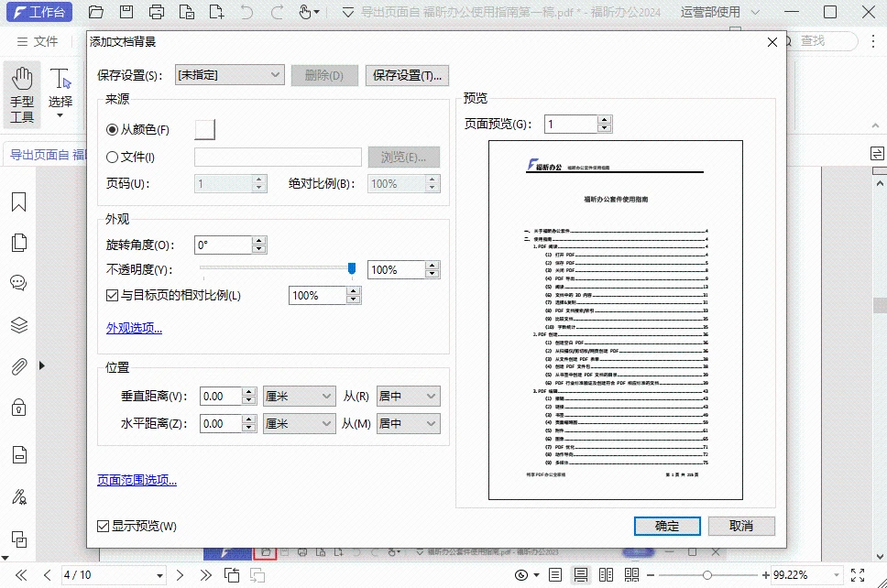Click the 旋转角度 0° input field
887x588 pixels.
[223, 245]
